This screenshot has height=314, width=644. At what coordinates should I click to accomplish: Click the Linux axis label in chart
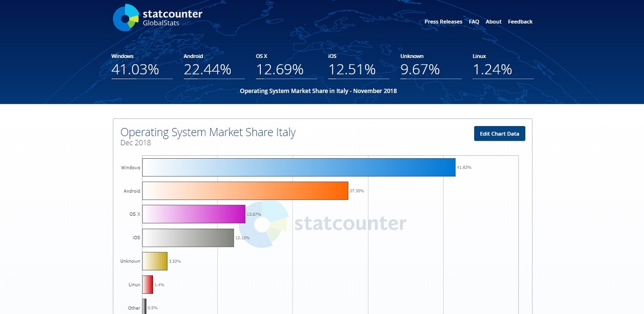134,284
